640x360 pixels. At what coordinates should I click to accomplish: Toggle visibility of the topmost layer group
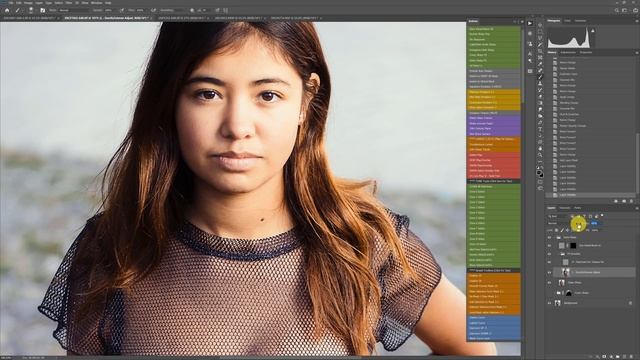pyautogui.click(x=549, y=238)
